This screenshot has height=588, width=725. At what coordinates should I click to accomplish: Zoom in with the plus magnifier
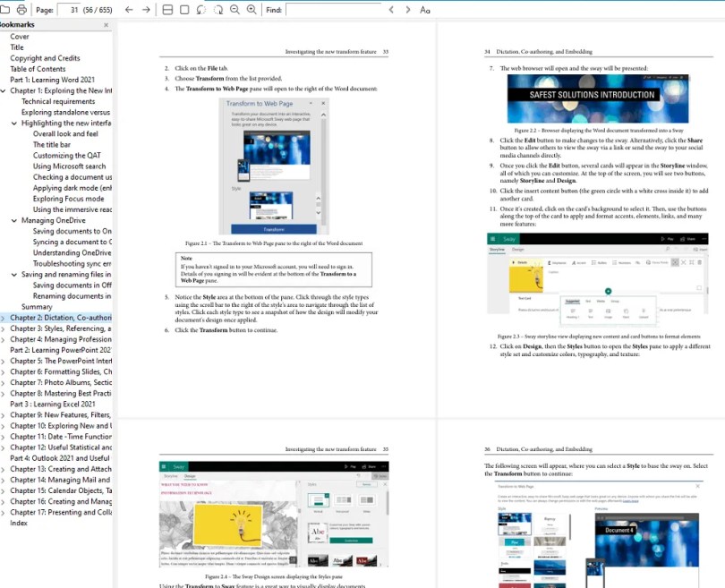coord(252,10)
